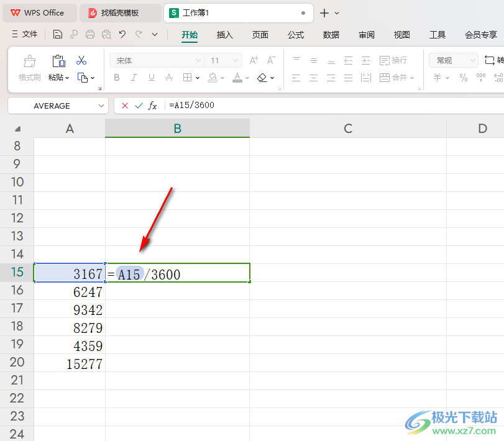This screenshot has height=441, width=504.
Task: Select cell containing 6247
Action: (70, 292)
